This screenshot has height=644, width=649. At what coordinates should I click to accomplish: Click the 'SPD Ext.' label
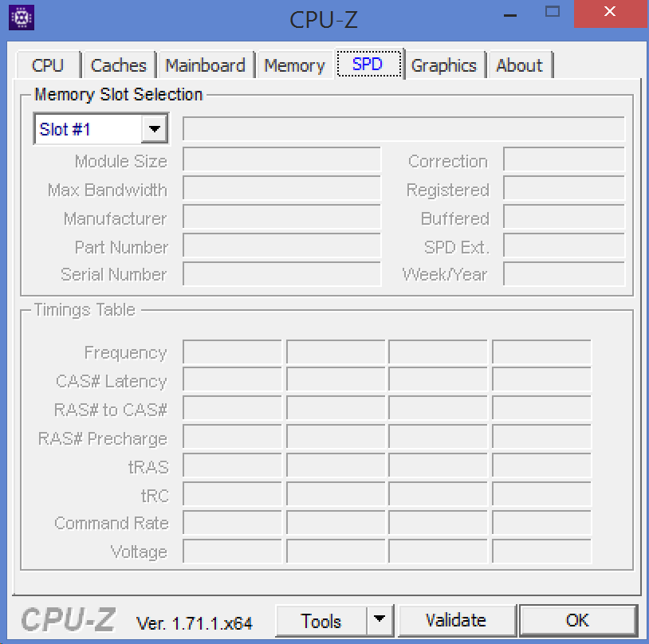pos(457,248)
